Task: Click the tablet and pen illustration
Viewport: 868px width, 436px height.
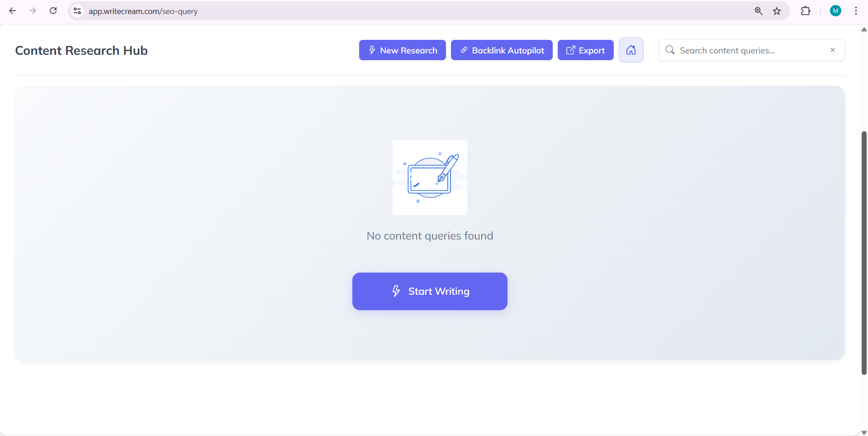Action: click(x=429, y=177)
